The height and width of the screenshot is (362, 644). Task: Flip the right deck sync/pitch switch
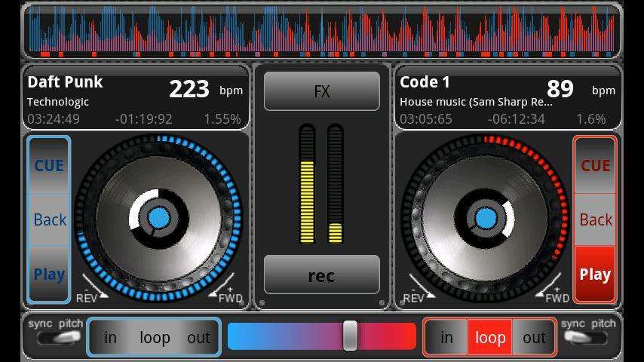585,338
